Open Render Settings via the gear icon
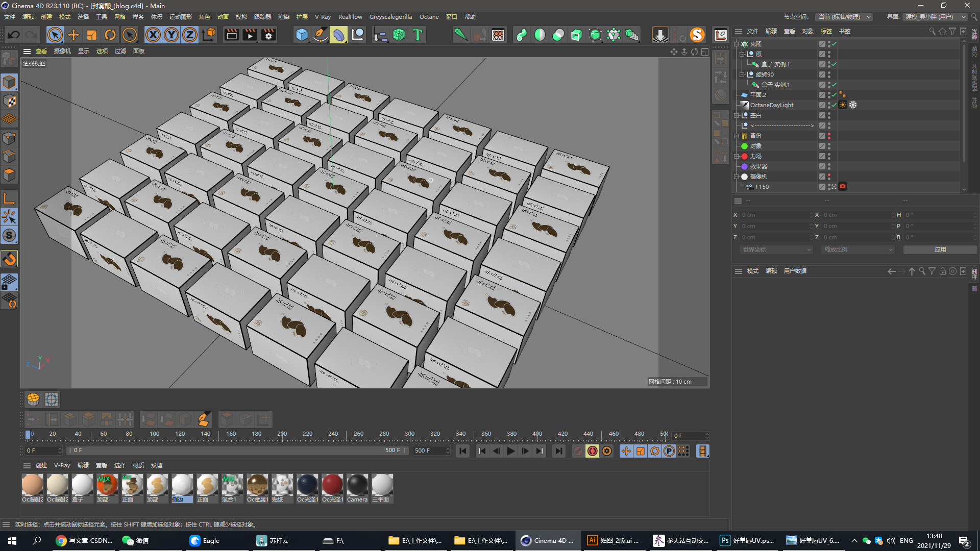Viewport: 980px width, 551px height. 268,35
